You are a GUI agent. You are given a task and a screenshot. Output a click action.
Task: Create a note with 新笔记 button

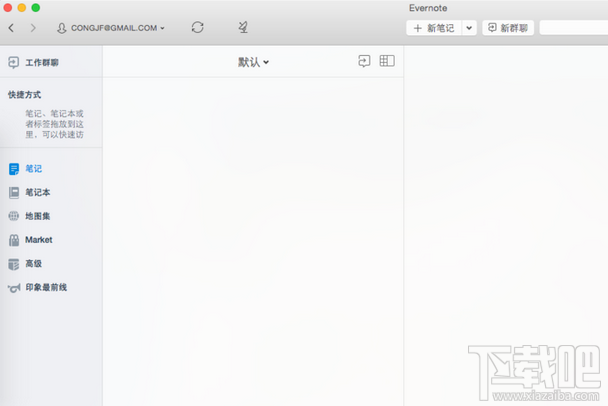[434, 28]
